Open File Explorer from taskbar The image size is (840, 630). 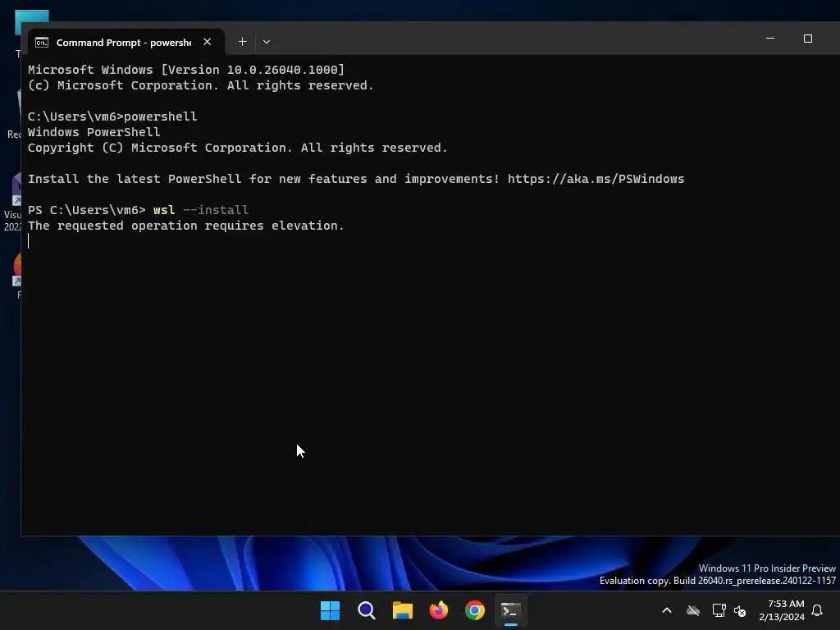point(402,610)
